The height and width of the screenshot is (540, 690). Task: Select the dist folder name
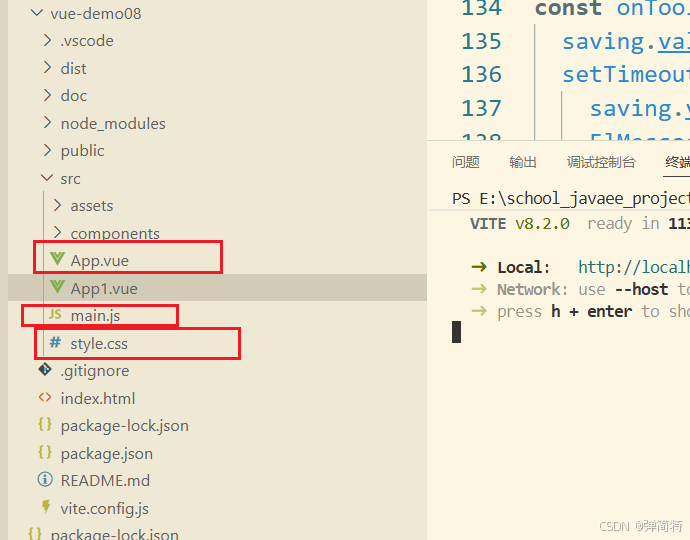[x=73, y=69]
